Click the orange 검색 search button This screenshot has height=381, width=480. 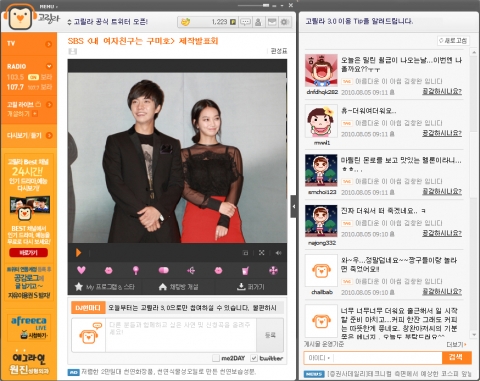456,358
